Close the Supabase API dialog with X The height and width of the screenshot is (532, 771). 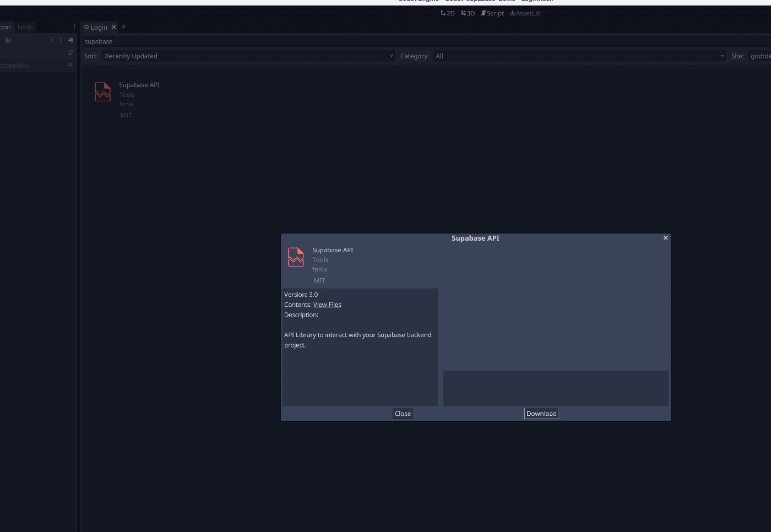(x=665, y=238)
